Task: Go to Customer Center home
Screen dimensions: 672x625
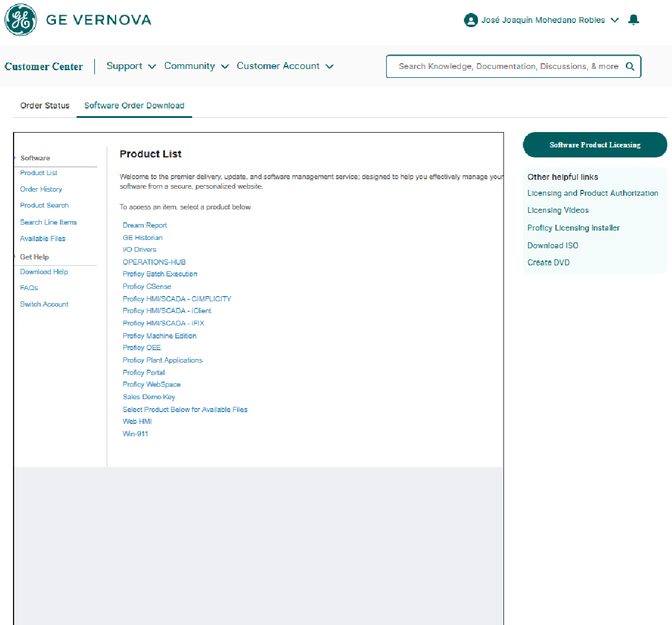Action: click(x=44, y=67)
